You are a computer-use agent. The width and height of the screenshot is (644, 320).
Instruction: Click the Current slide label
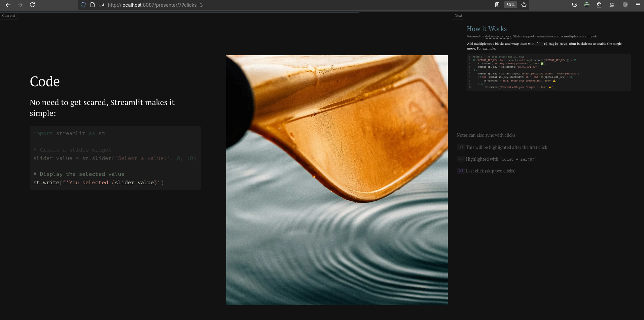click(9, 15)
